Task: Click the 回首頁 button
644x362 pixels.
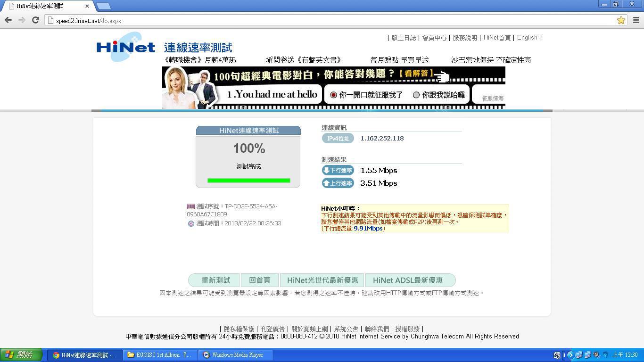Action: coord(259,280)
